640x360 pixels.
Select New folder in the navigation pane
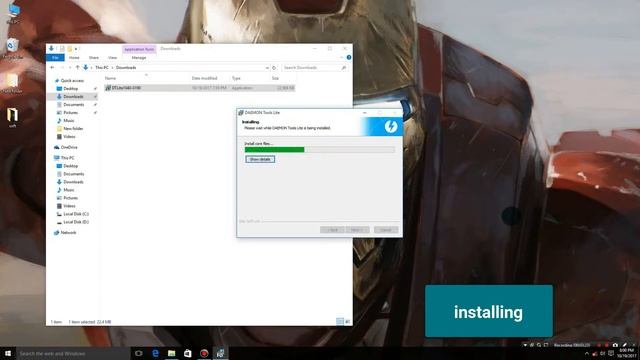73,129
